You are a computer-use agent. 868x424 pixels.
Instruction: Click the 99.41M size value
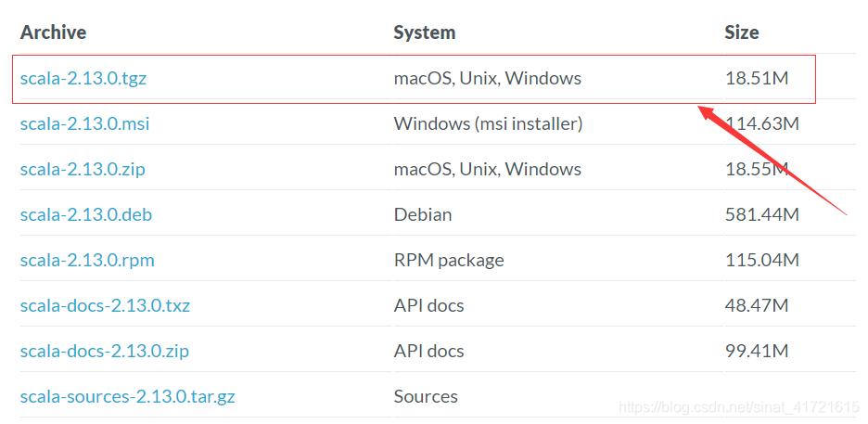757,351
